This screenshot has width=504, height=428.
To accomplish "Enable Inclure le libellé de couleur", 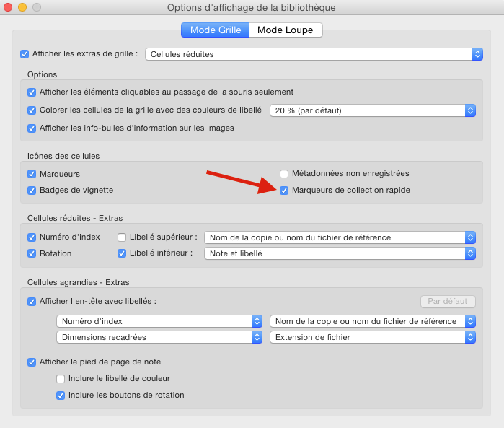I will click(61, 378).
